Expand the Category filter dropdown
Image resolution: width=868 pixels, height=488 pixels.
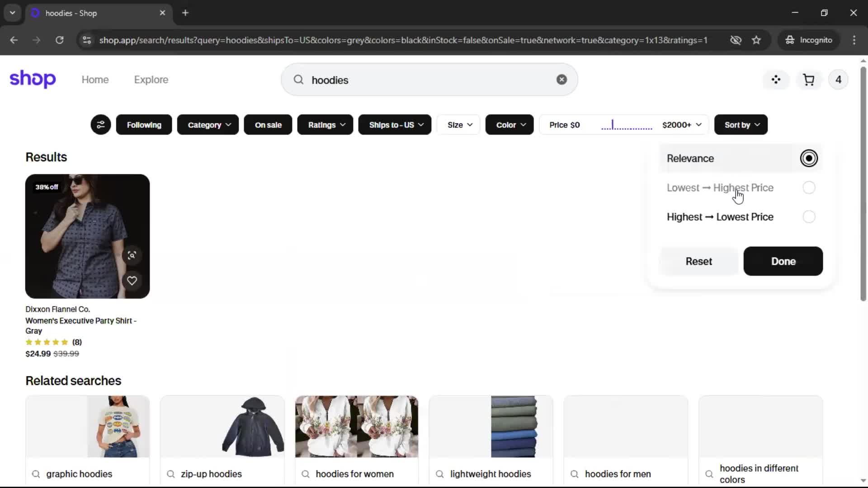pos(208,125)
